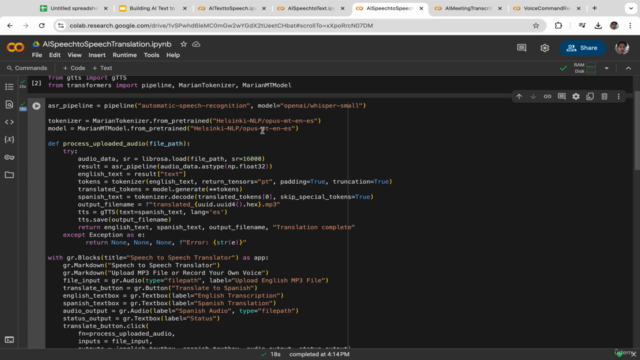Open the Tools menu
Screen dimensions: 640x360
[x=151, y=55]
